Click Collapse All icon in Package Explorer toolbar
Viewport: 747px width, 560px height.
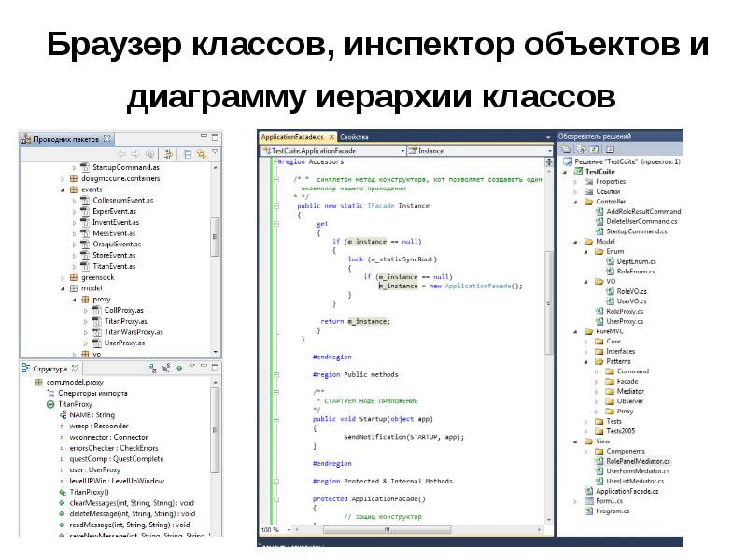[x=188, y=154]
